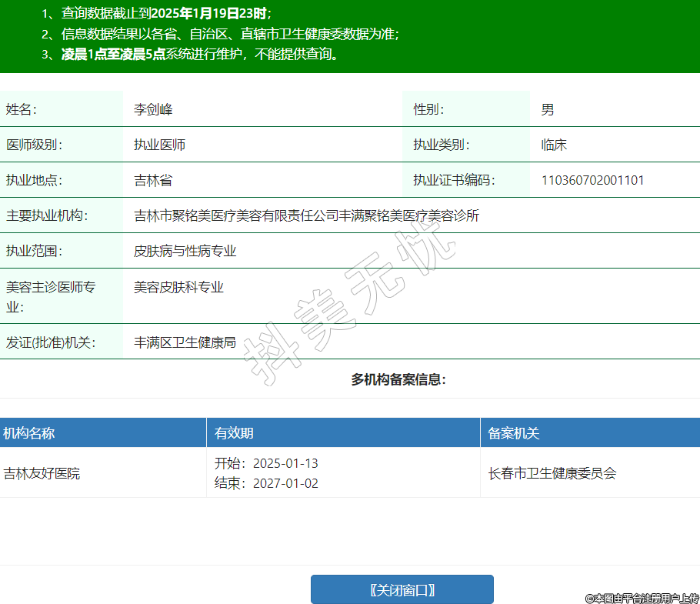Click the 关闭窗口 button
Viewport: 700px width, 604px height.
(402, 589)
